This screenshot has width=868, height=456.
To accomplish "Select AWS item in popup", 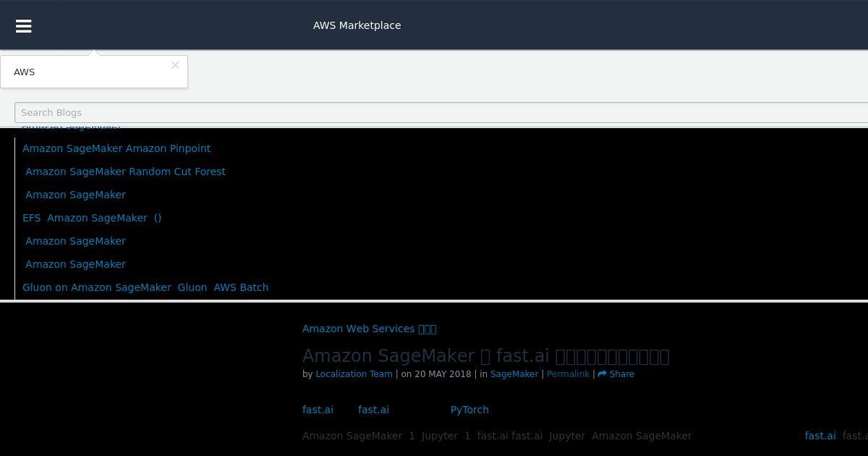I will (24, 72).
